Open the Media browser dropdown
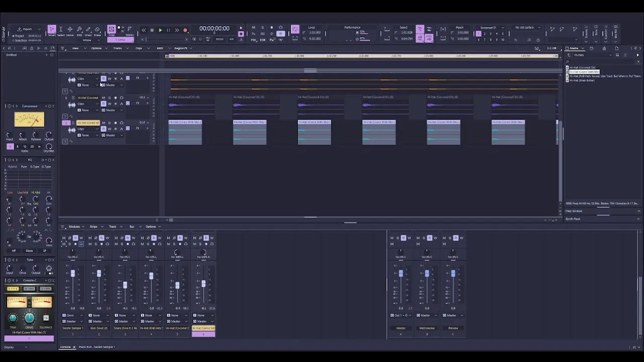 tap(575, 48)
